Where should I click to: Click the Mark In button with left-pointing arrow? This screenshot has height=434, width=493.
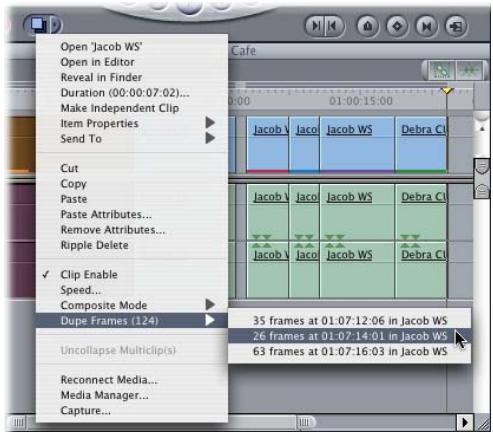(334, 25)
